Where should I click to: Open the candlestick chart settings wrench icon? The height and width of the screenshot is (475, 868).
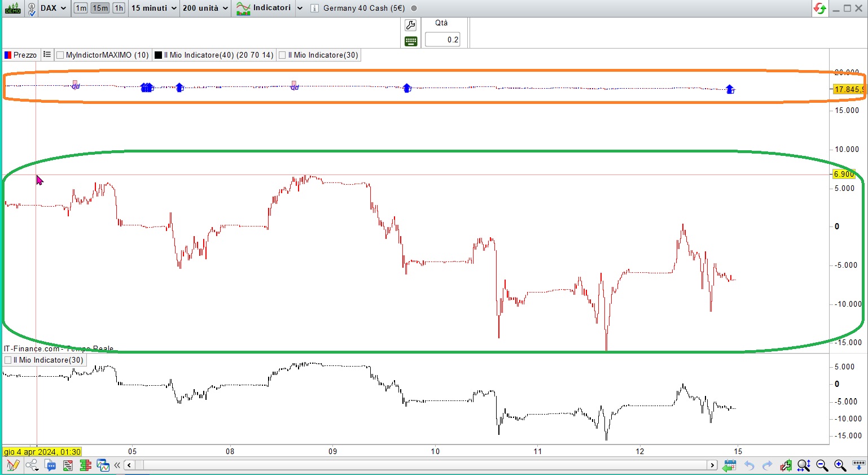[x=786, y=465]
